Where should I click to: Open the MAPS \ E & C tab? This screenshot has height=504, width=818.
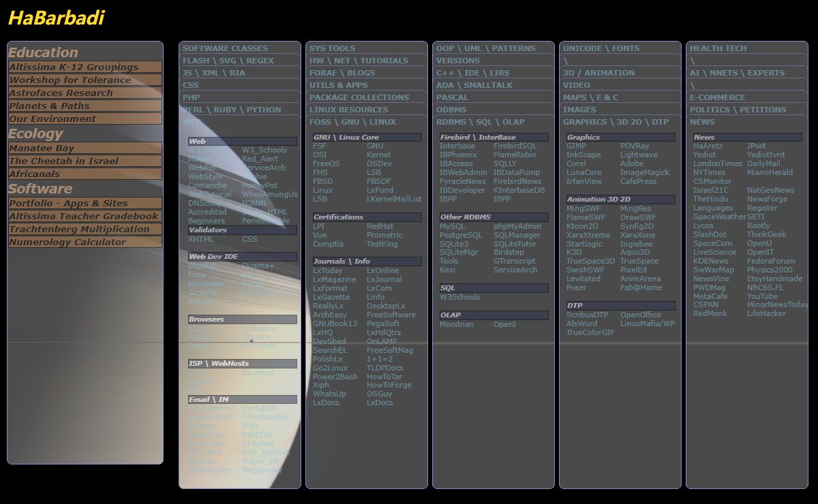(620, 97)
